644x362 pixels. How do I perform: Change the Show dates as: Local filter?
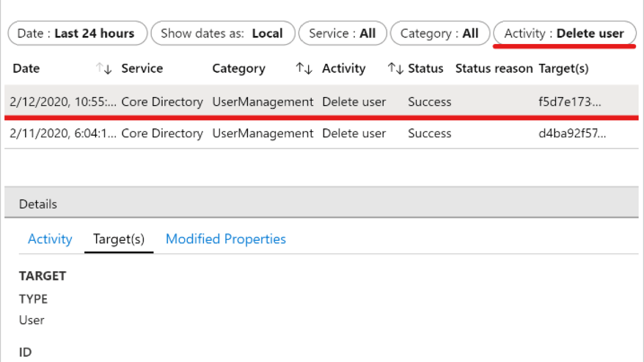222,33
